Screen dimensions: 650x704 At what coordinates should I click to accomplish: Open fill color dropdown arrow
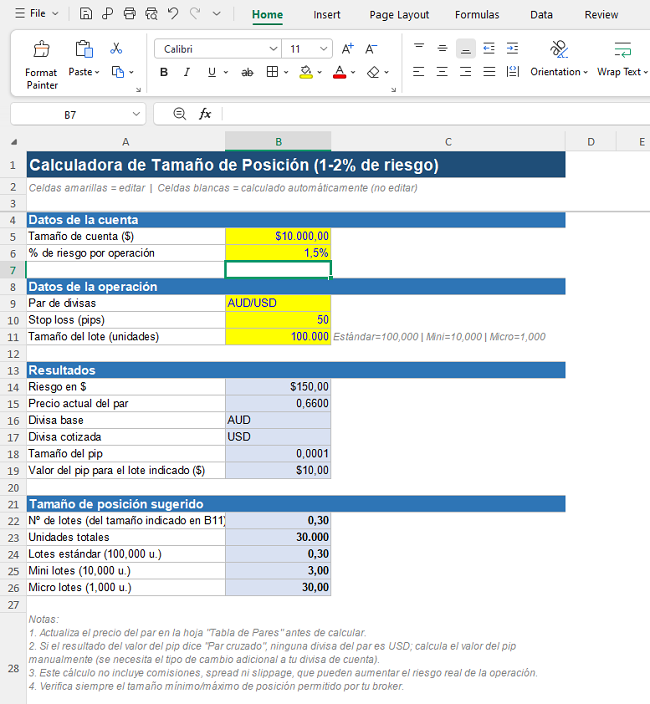(x=319, y=72)
